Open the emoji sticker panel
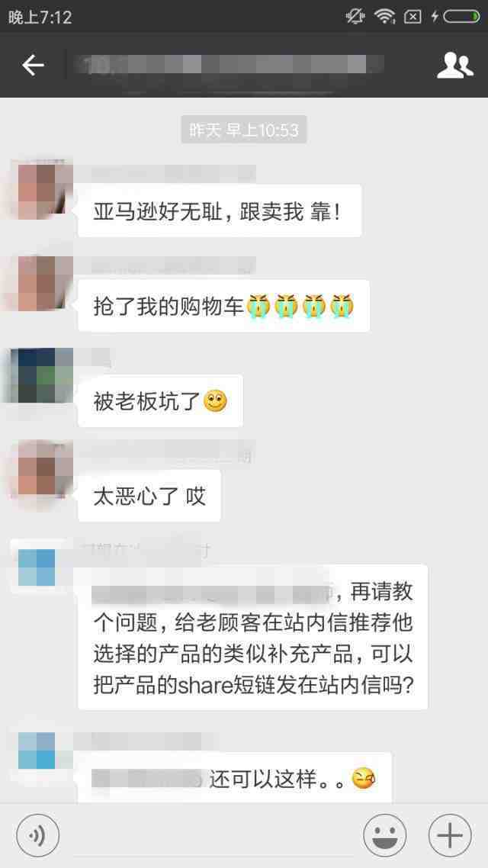 click(x=384, y=836)
